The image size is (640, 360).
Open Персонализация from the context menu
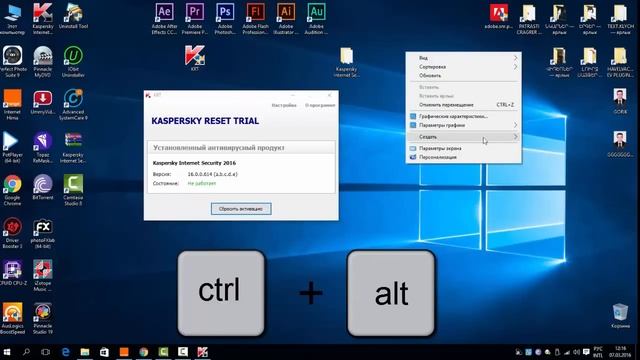tap(464, 157)
